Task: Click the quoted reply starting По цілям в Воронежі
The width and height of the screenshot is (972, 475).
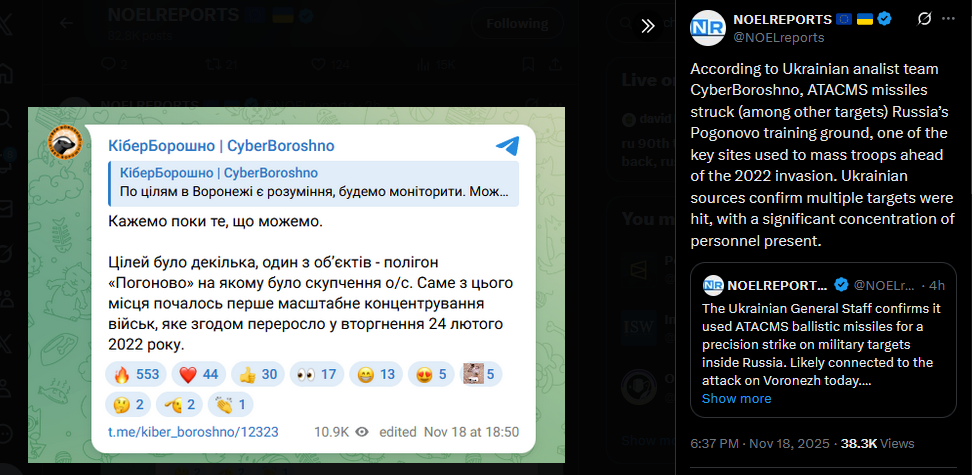Action: [314, 184]
